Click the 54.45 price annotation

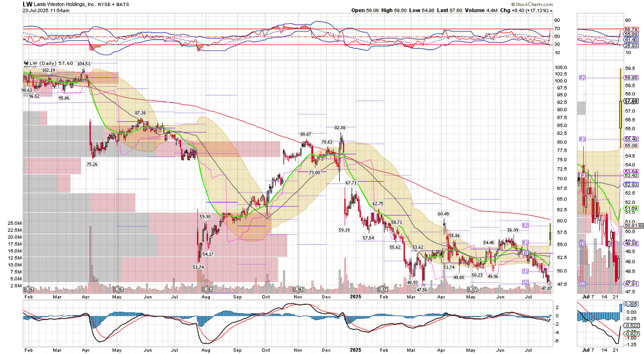pos(488,242)
